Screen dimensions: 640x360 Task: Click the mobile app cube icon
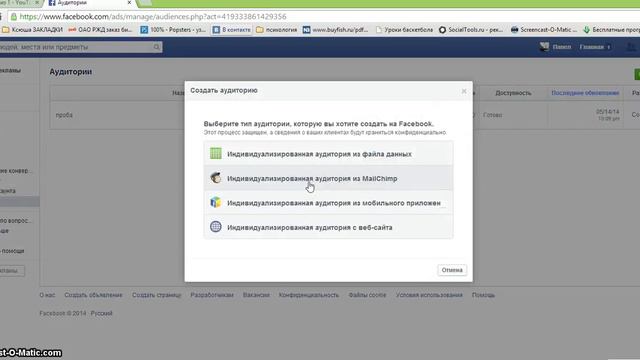click(x=216, y=202)
